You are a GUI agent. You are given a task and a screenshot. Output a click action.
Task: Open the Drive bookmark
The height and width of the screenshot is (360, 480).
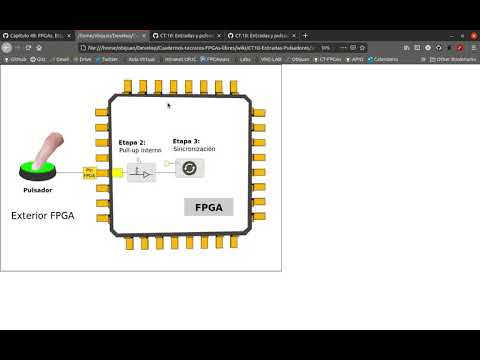[x=82, y=59]
